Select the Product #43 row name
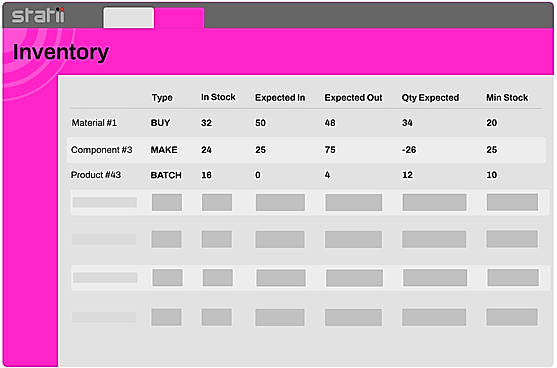Image resolution: width=557 pixels, height=368 pixels. click(96, 175)
